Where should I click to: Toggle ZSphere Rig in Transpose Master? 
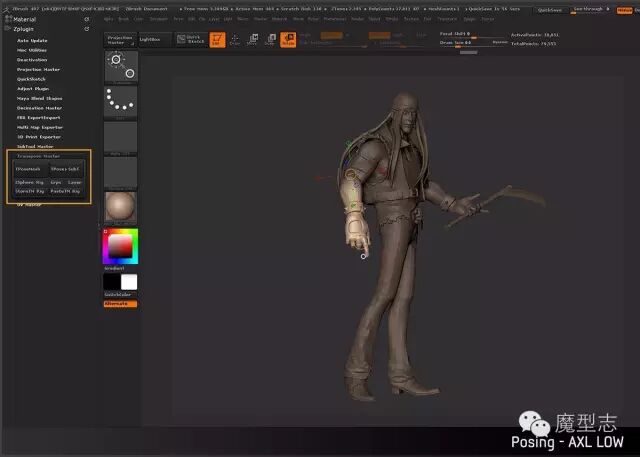29,182
